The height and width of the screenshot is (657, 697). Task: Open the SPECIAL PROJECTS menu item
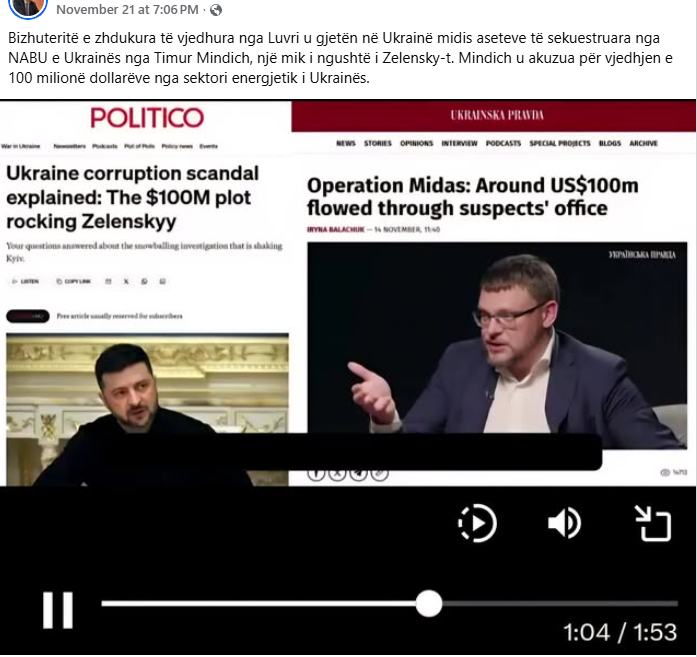tap(560, 143)
